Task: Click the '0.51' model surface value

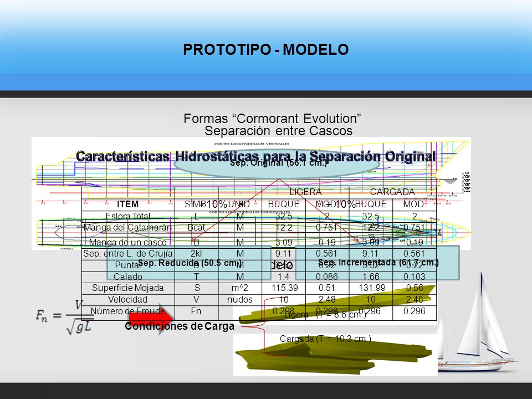Action: point(327,288)
